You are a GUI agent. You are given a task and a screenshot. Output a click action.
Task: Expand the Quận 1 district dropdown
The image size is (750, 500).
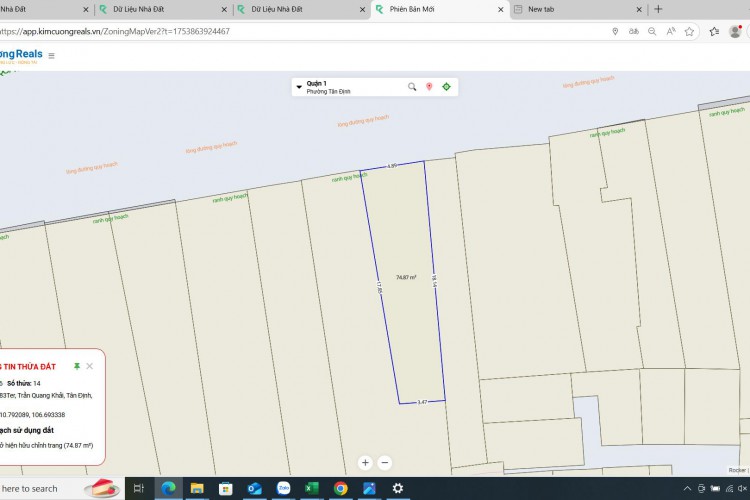coord(299,87)
